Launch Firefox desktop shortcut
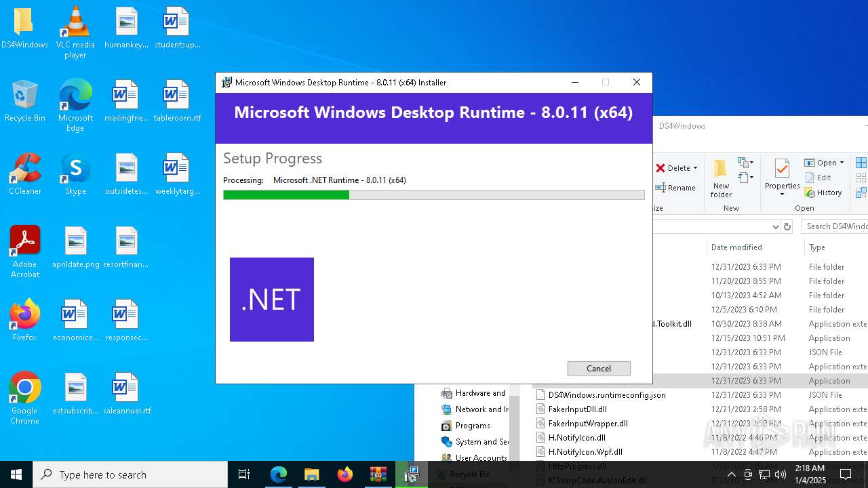 [24, 321]
